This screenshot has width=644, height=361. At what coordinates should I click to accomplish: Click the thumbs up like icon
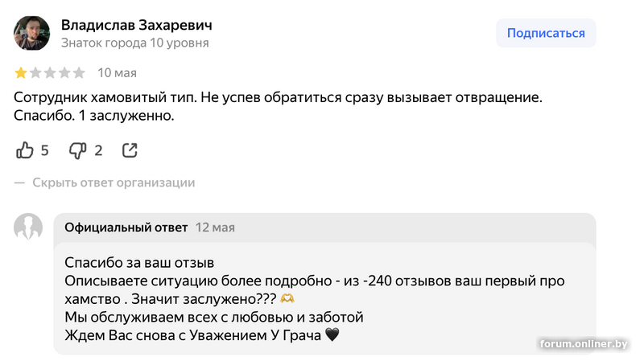[x=25, y=150]
